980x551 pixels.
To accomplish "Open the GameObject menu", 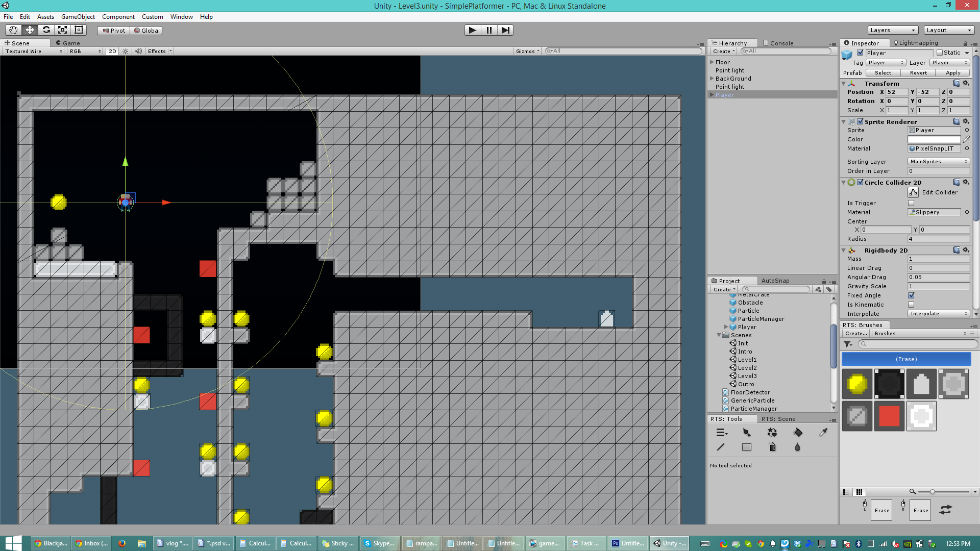I will click(78, 17).
